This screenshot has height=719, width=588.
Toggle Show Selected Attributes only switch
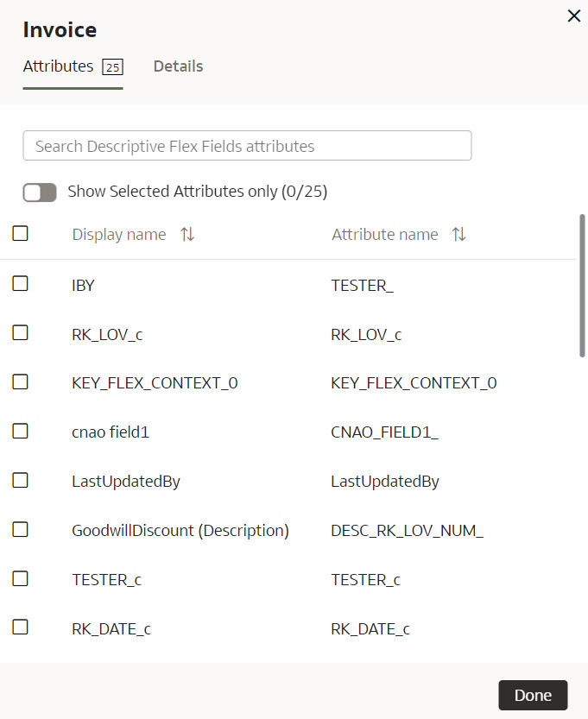pyautogui.click(x=40, y=192)
